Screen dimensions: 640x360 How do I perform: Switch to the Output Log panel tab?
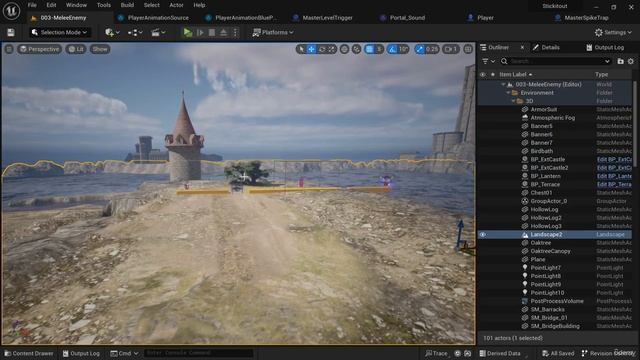605,47
